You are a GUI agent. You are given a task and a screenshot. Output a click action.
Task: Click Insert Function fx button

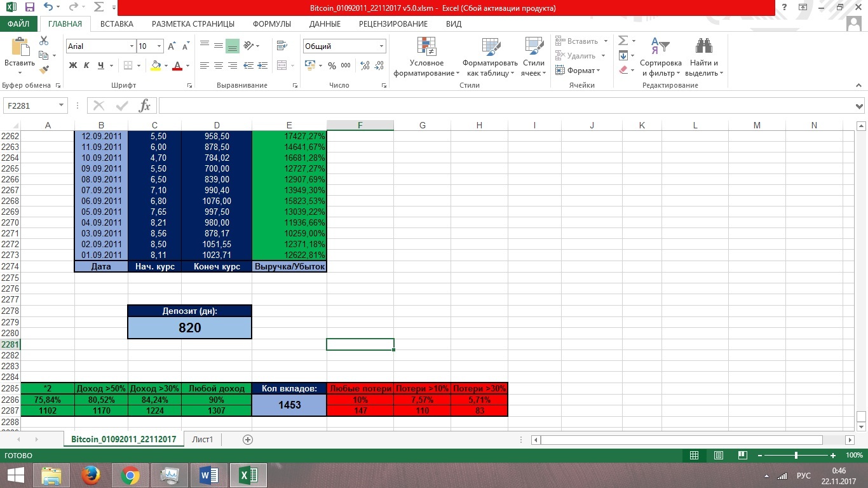click(145, 105)
